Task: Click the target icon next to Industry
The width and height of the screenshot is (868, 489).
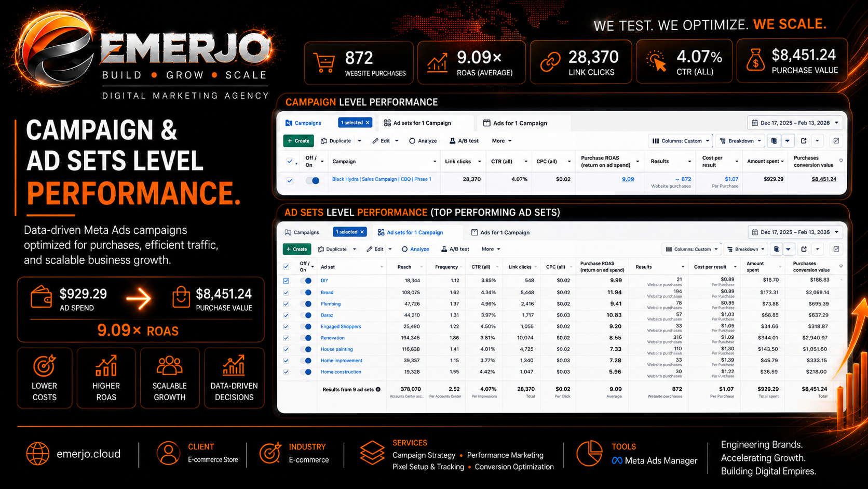Action: tap(270, 453)
